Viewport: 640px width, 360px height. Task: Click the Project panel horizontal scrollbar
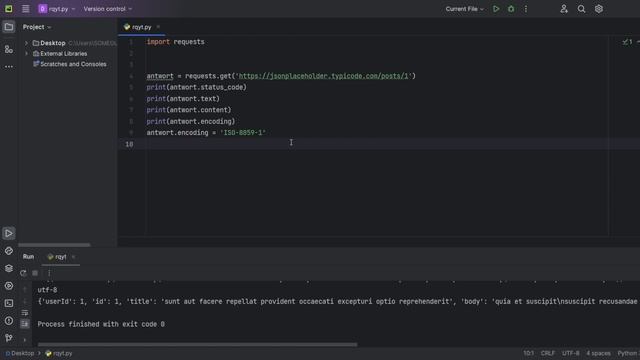(x=54, y=245)
